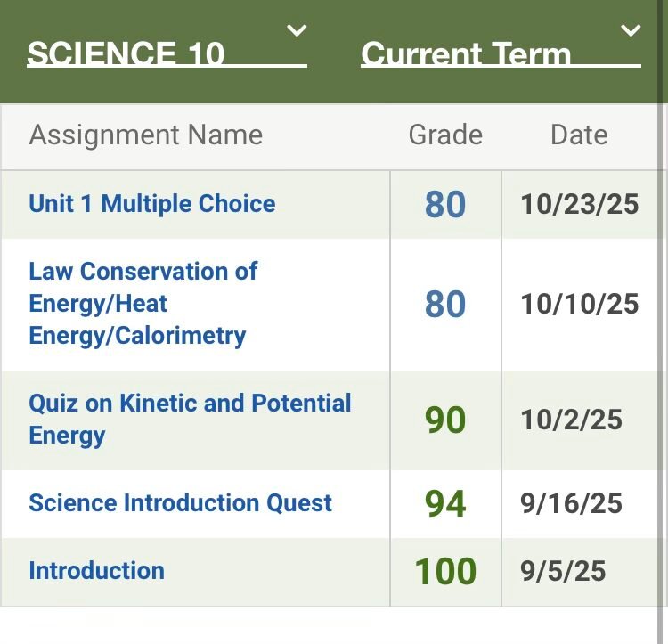Viewport: 668px width, 644px height.
Task: Click the date 9/5/25
Action: [x=564, y=571]
